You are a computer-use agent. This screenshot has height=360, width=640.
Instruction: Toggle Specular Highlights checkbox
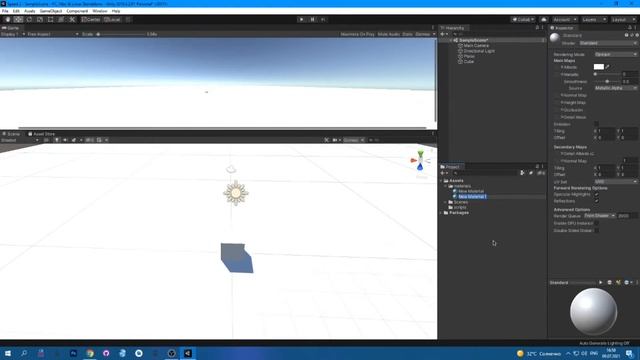(596, 195)
